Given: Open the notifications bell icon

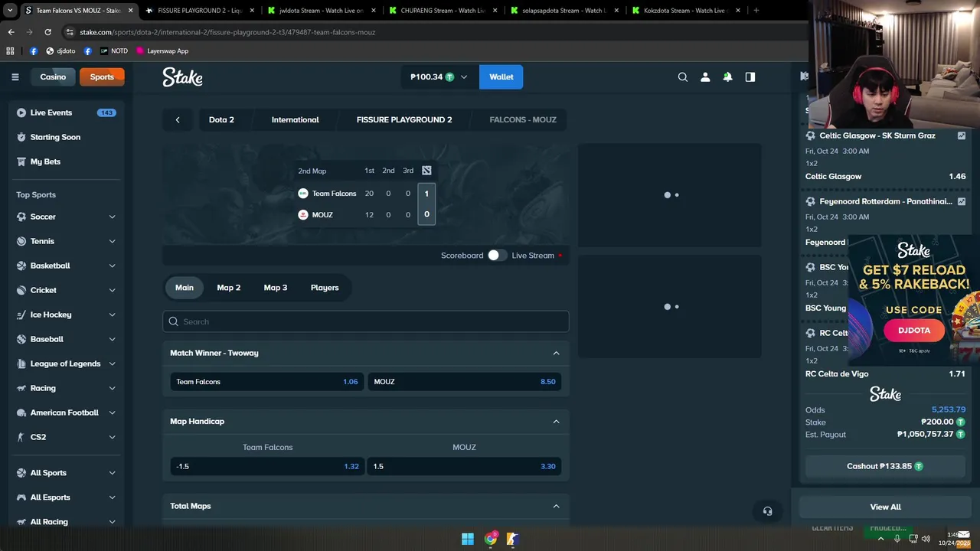Looking at the screenshot, I should [x=727, y=77].
